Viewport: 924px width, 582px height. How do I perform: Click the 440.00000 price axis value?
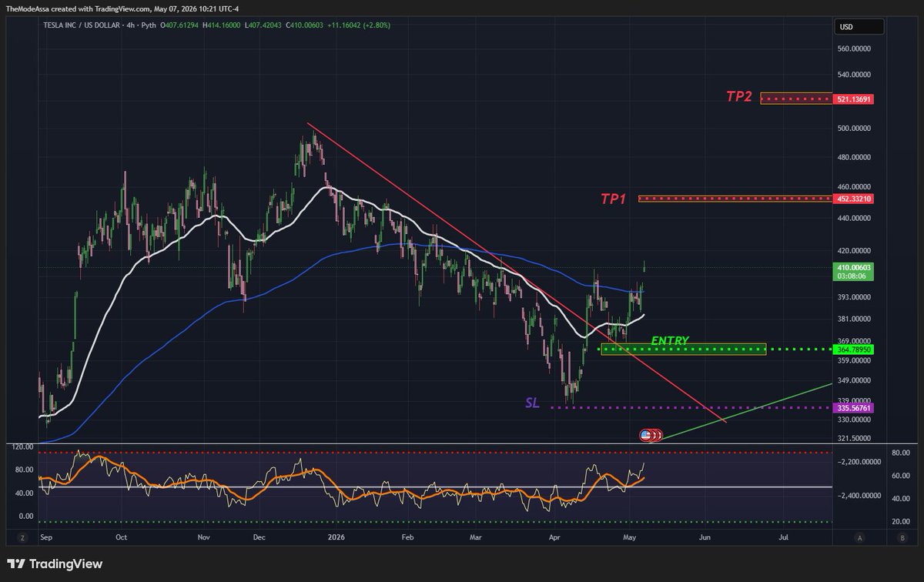[855, 219]
